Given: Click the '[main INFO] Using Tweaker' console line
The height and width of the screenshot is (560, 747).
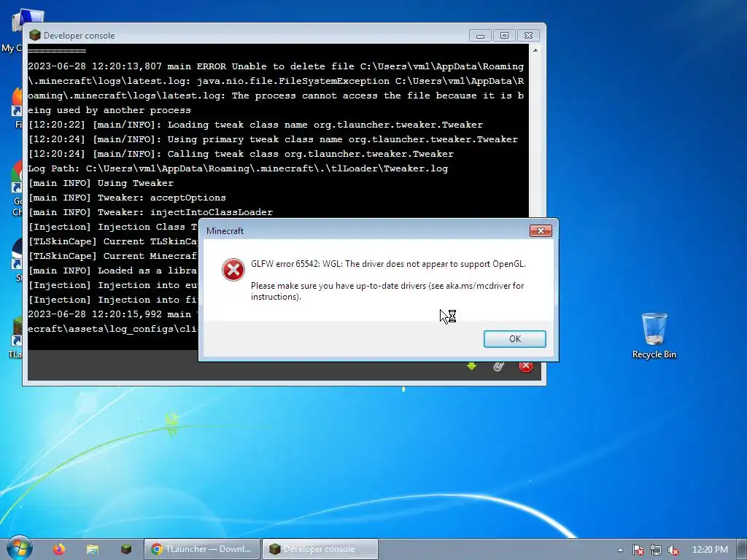Looking at the screenshot, I should point(101,183).
